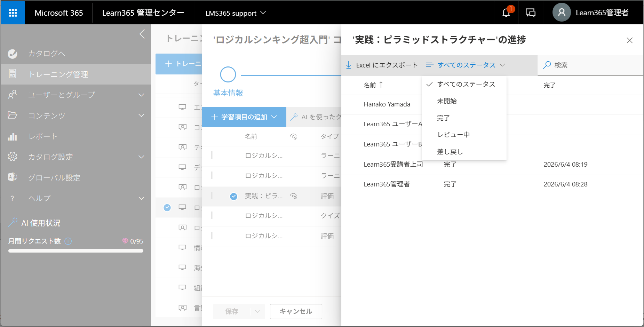Click the ヘルプ question mark icon
The image size is (644, 327).
13,198
